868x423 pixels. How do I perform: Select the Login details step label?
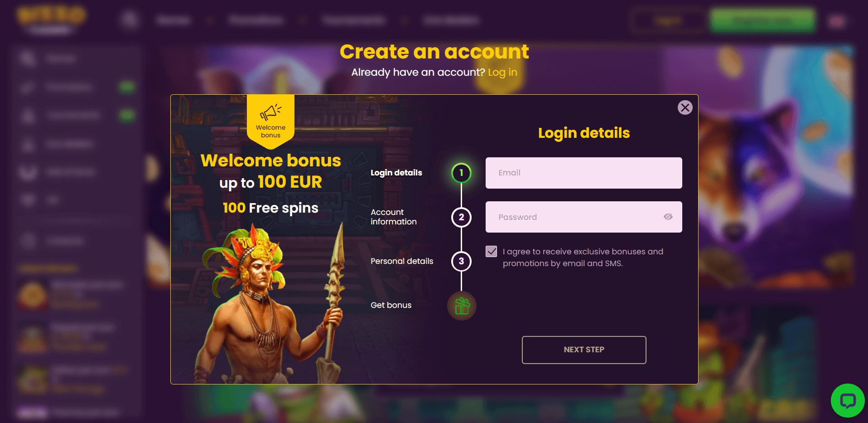[x=396, y=173]
